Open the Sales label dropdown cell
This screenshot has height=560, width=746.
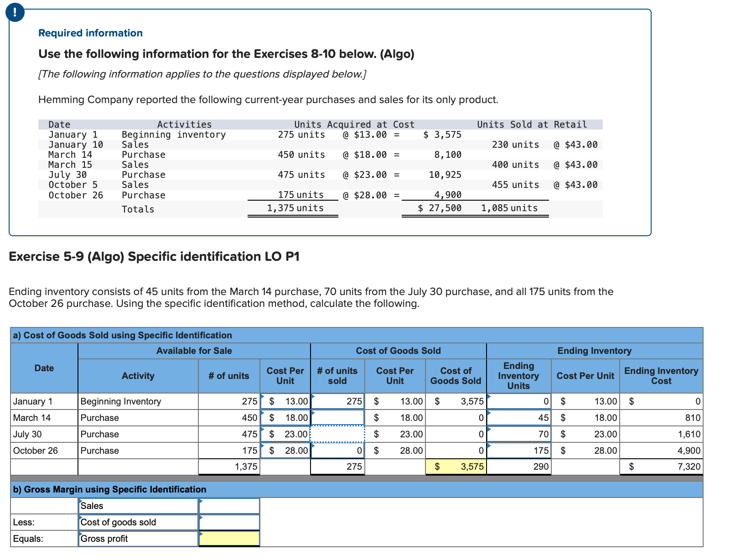138,506
